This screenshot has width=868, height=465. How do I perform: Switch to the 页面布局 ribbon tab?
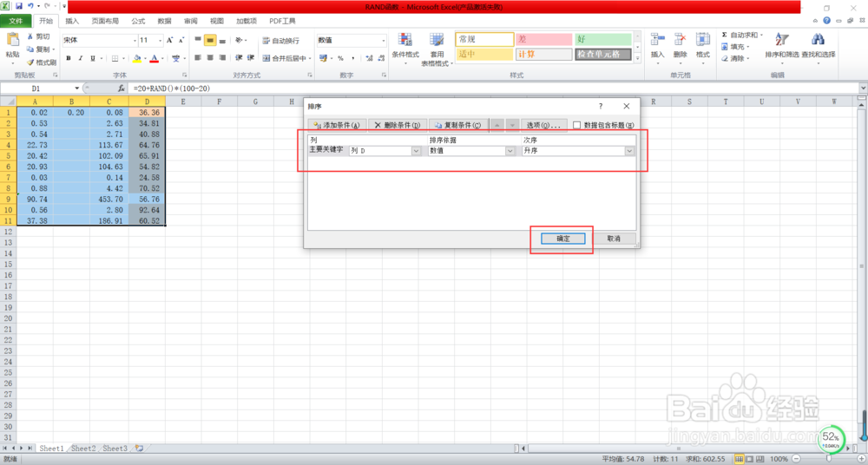pyautogui.click(x=105, y=21)
